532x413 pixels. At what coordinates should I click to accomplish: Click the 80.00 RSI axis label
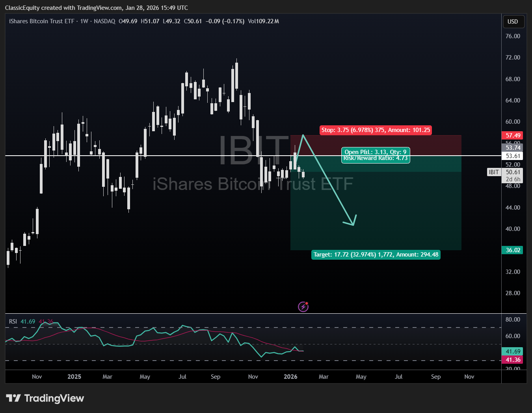point(513,320)
